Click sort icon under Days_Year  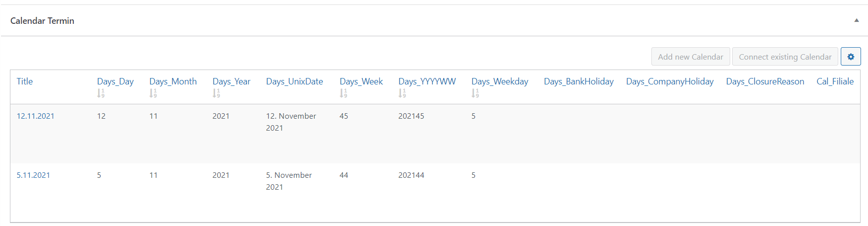[x=216, y=93]
